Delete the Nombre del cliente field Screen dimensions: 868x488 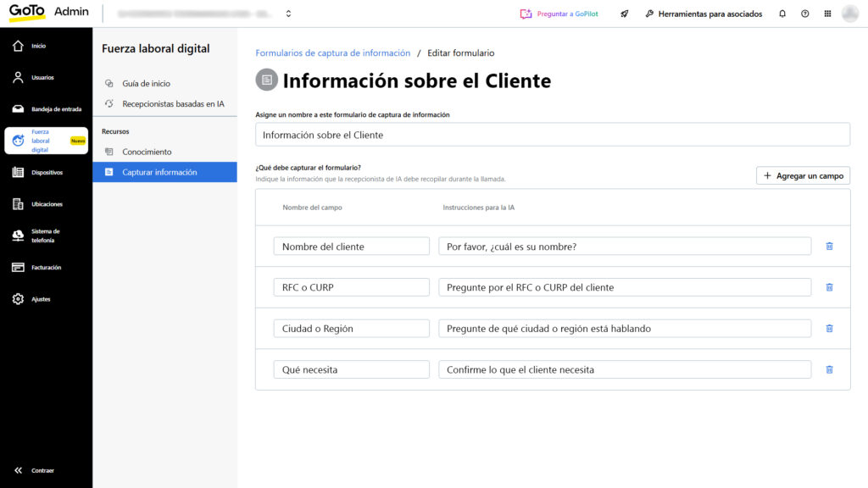click(829, 247)
